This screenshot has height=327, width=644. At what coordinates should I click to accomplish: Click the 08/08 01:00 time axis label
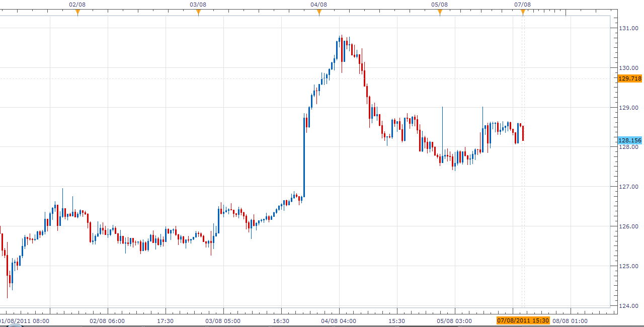(x=570, y=321)
